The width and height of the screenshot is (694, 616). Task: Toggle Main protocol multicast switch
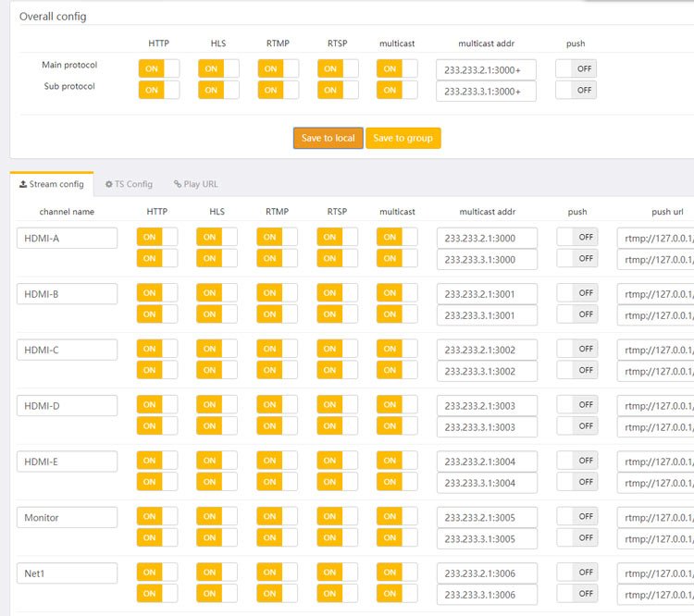pos(397,68)
